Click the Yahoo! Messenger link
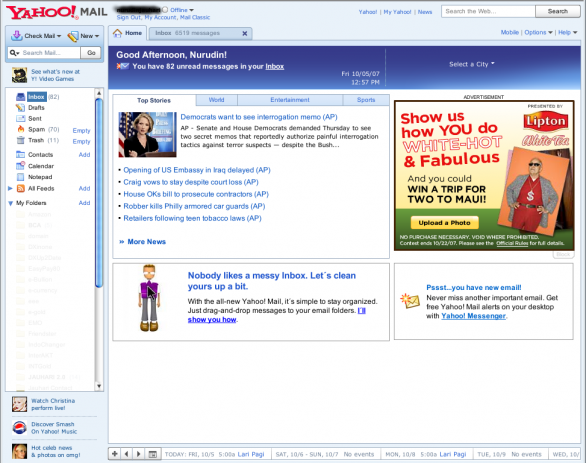The width and height of the screenshot is (586, 463). (473, 316)
